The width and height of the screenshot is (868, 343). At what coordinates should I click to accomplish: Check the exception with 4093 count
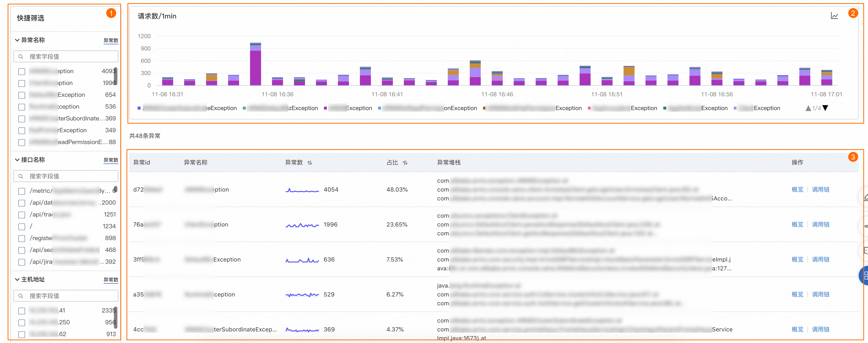pos(22,71)
